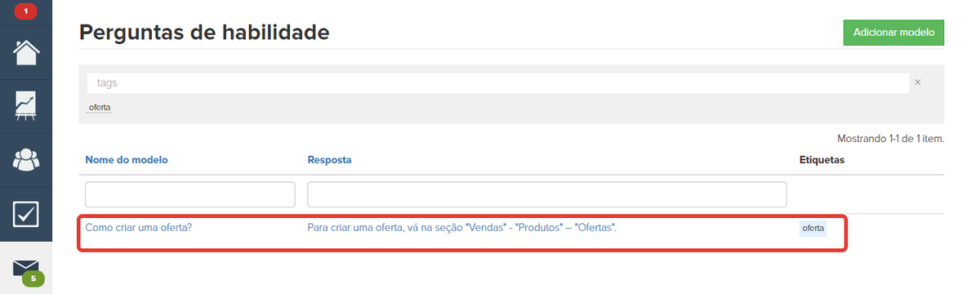
Task: Open the red notification badge showing 1
Action: (25, 11)
